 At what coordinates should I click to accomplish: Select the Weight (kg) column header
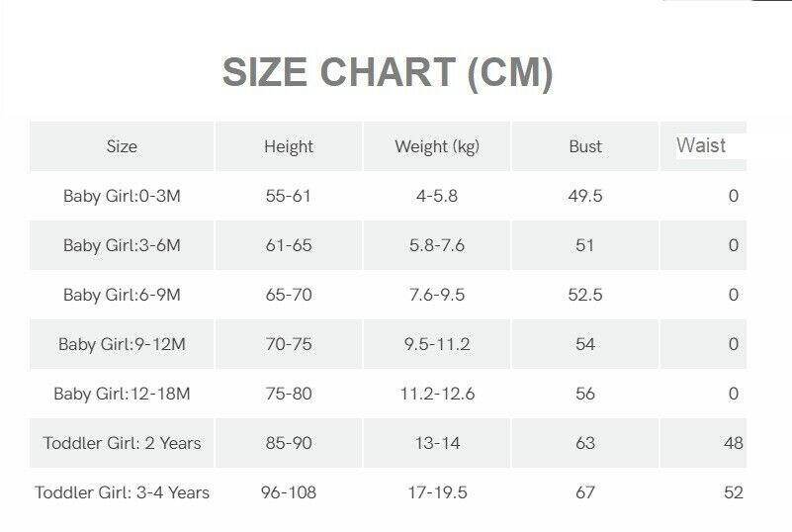pos(437,146)
